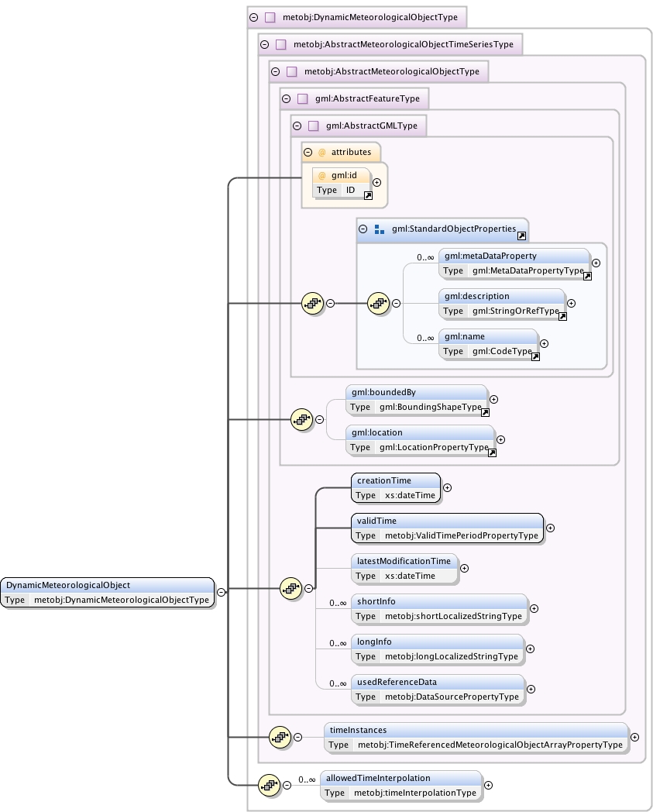Click complex type icon of metobj:AbstractMeteorologicalObjectType
The height and width of the screenshot is (812, 653).
click(291, 71)
